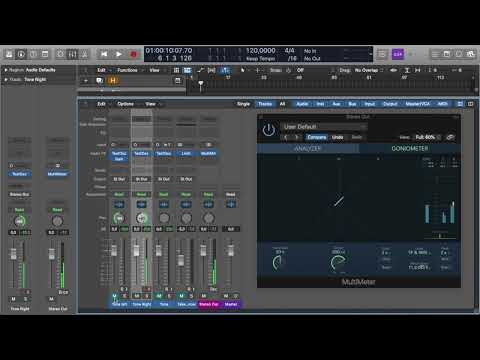Expand the Track: Tone Right section
Screen dimensions: 480x360
point(6,80)
